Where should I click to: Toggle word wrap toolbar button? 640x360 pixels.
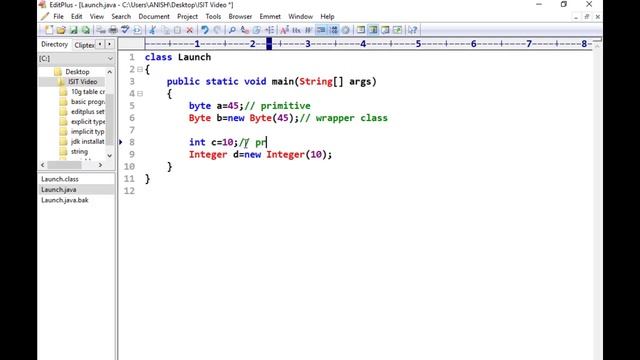321,30
